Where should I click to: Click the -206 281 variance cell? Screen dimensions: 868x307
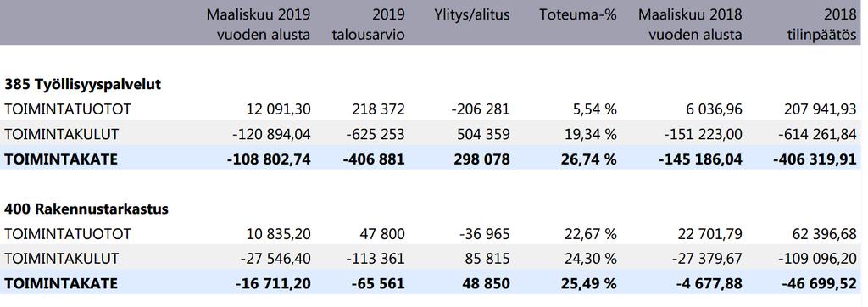(480, 109)
